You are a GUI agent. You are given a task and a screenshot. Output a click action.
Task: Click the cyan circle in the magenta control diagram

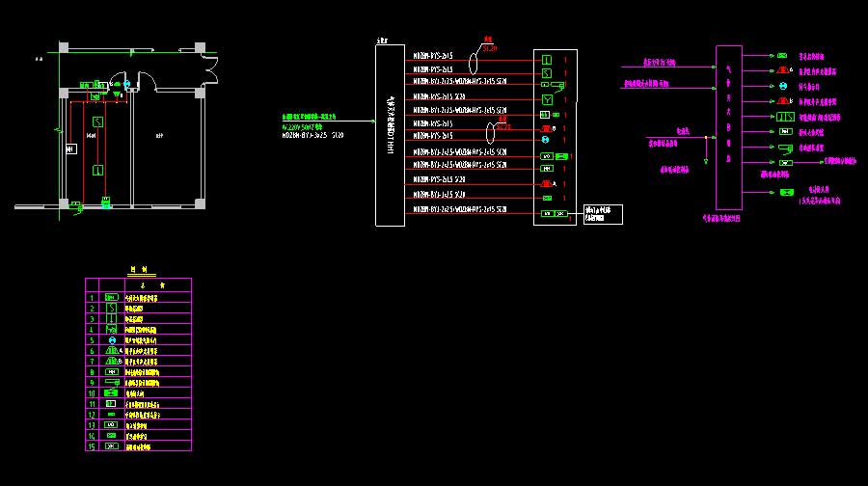(x=783, y=86)
